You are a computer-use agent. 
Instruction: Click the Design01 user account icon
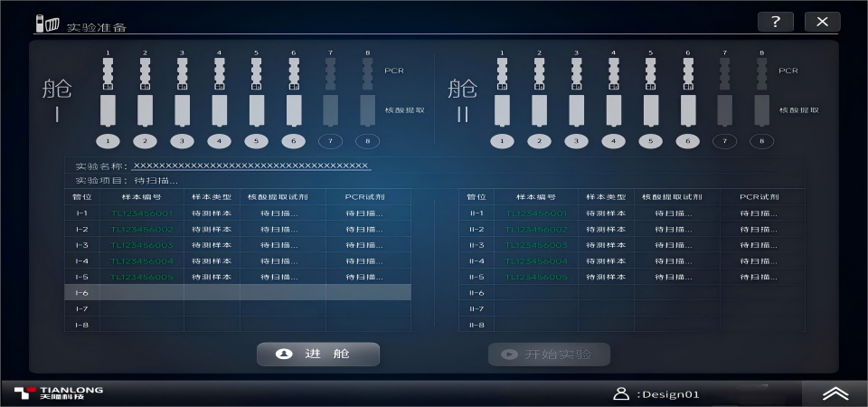click(x=620, y=393)
